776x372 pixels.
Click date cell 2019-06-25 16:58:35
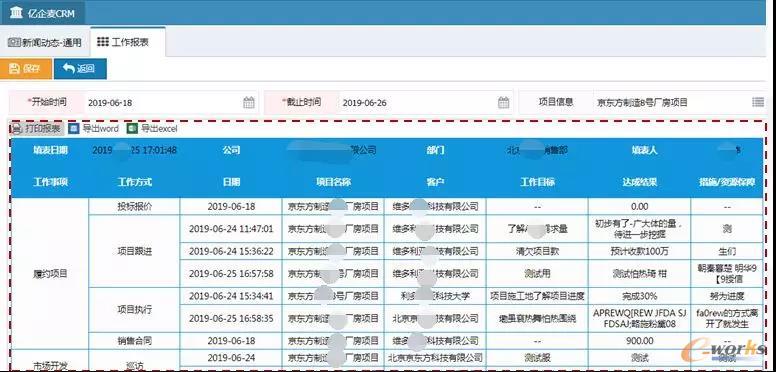pyautogui.click(x=232, y=319)
